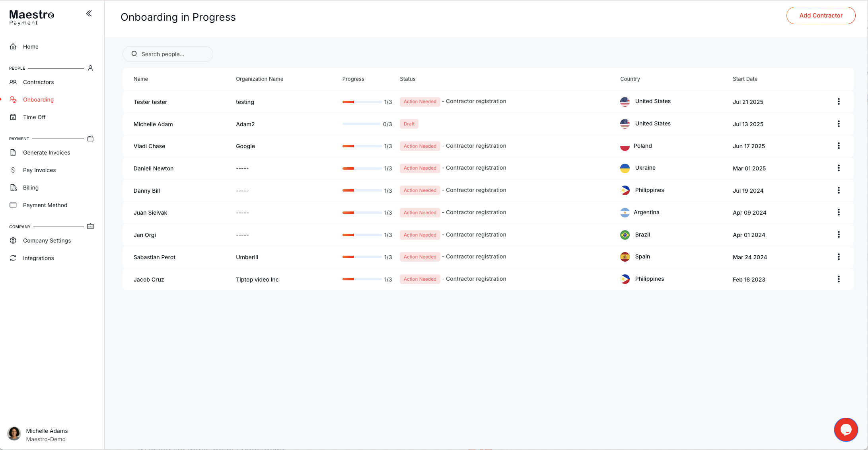
Task: Click the Integrations sync icon
Action: (x=13, y=258)
